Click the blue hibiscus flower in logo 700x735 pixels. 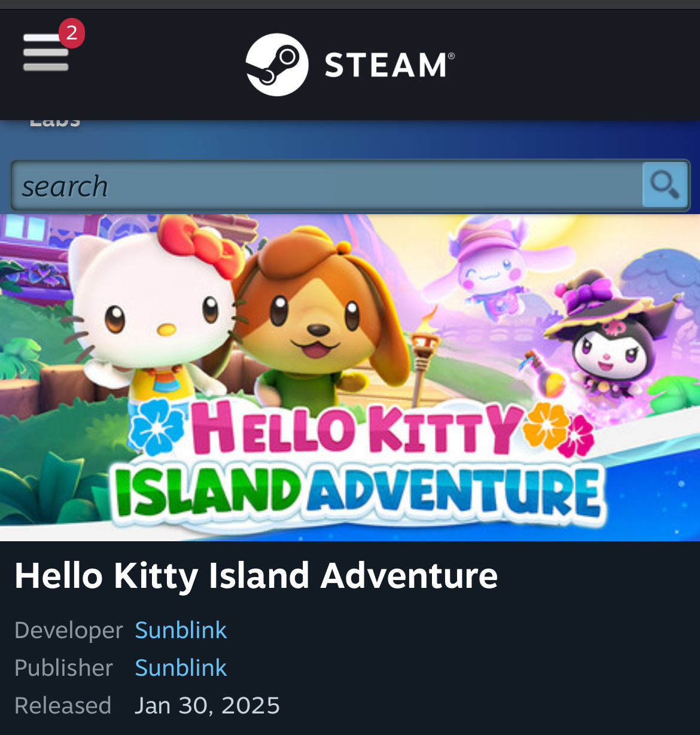(156, 426)
